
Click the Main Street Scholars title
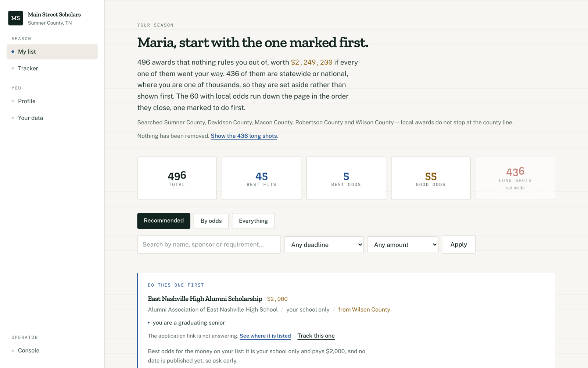54,15
